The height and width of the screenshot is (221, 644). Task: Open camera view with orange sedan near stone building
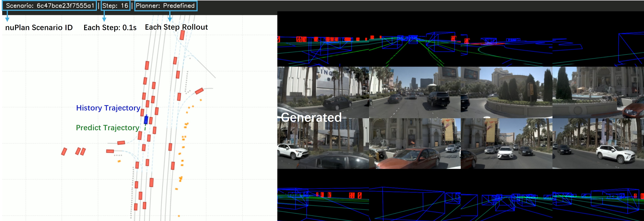pos(415,144)
